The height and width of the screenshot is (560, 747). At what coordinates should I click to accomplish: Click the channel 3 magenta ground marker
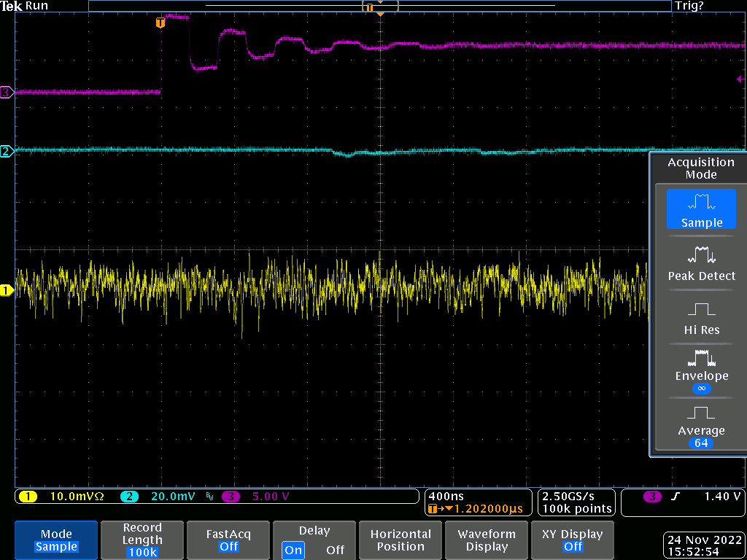(7, 92)
